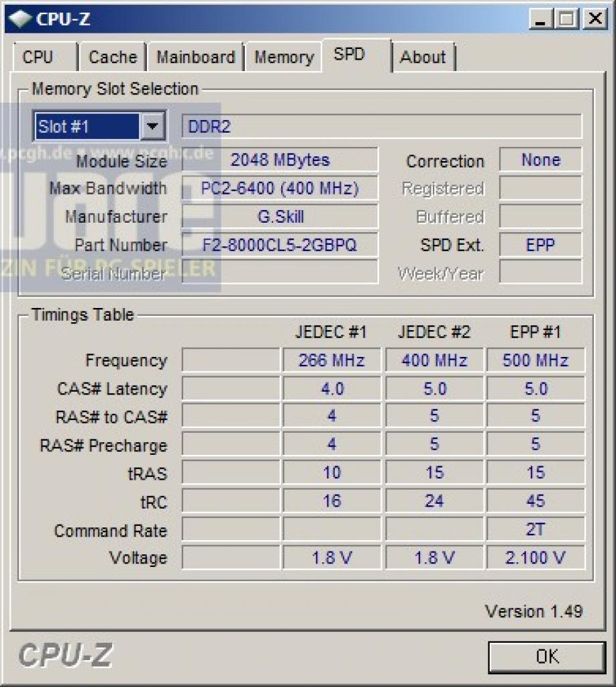Click the JEDEC #2 column header

tap(434, 332)
